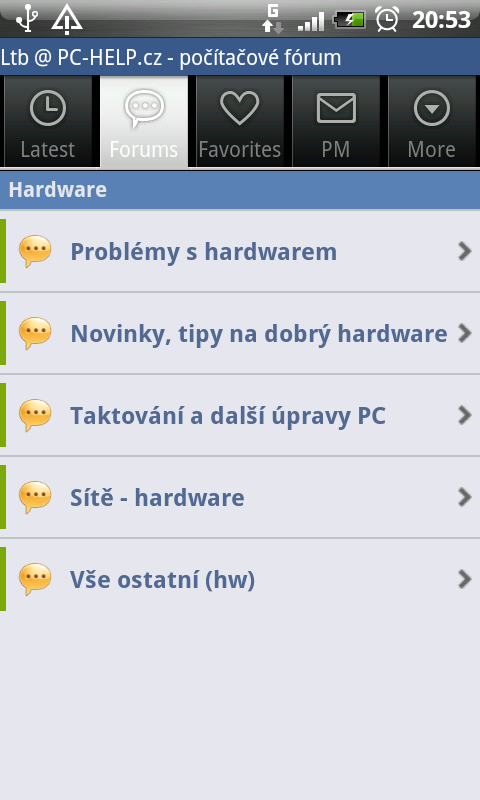This screenshot has width=480, height=800.
Task: Open Favorites heart icon
Action: [x=239, y=108]
